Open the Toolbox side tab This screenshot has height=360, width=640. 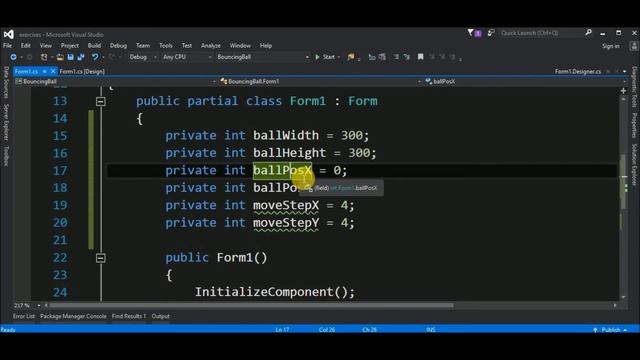tap(6, 156)
